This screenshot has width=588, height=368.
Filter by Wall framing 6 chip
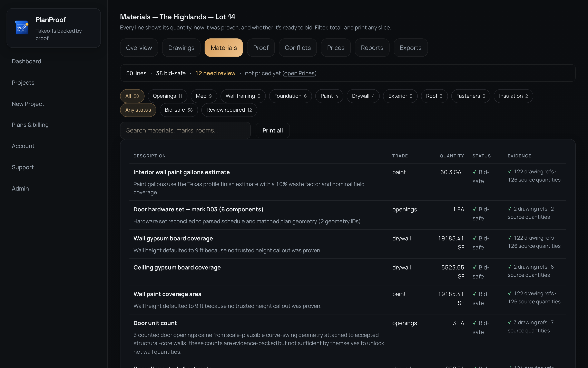click(x=243, y=96)
